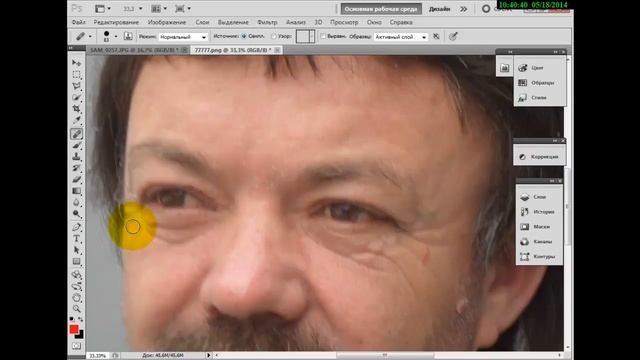Open the Фильтр menu
This screenshot has height=360, width=640.
point(267,22)
